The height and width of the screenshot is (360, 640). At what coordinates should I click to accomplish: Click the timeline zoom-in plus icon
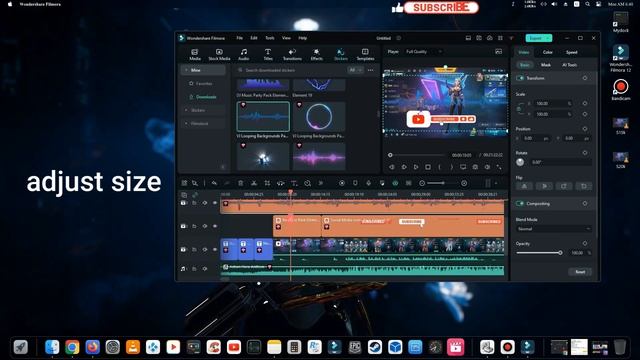coord(464,183)
